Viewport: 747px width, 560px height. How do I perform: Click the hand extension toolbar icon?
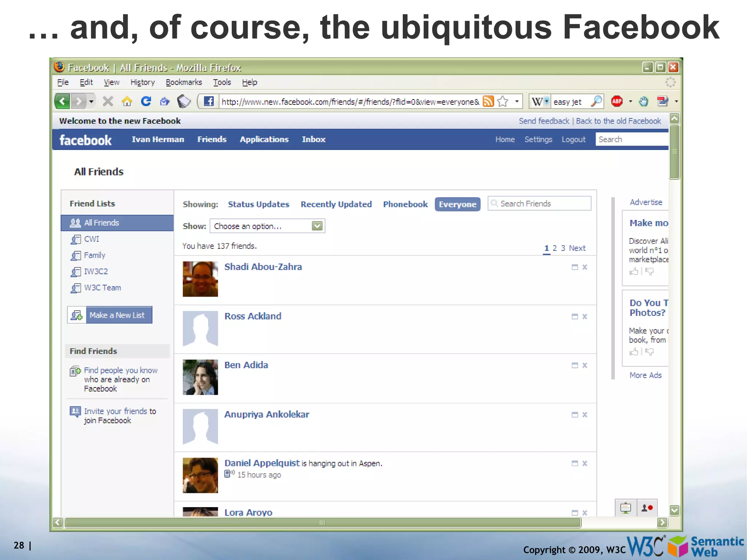[644, 101]
